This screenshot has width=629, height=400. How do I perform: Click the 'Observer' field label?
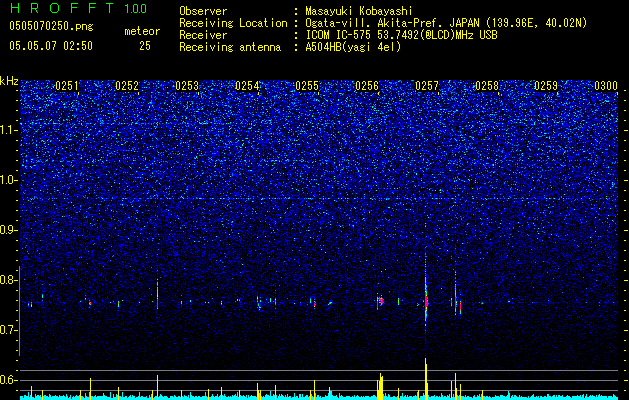pos(203,11)
